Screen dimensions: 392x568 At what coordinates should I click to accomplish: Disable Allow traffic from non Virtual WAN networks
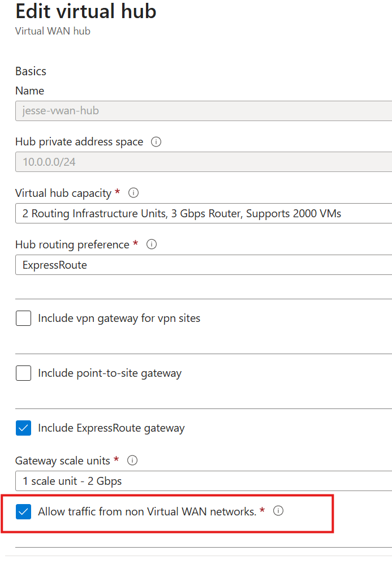click(23, 510)
